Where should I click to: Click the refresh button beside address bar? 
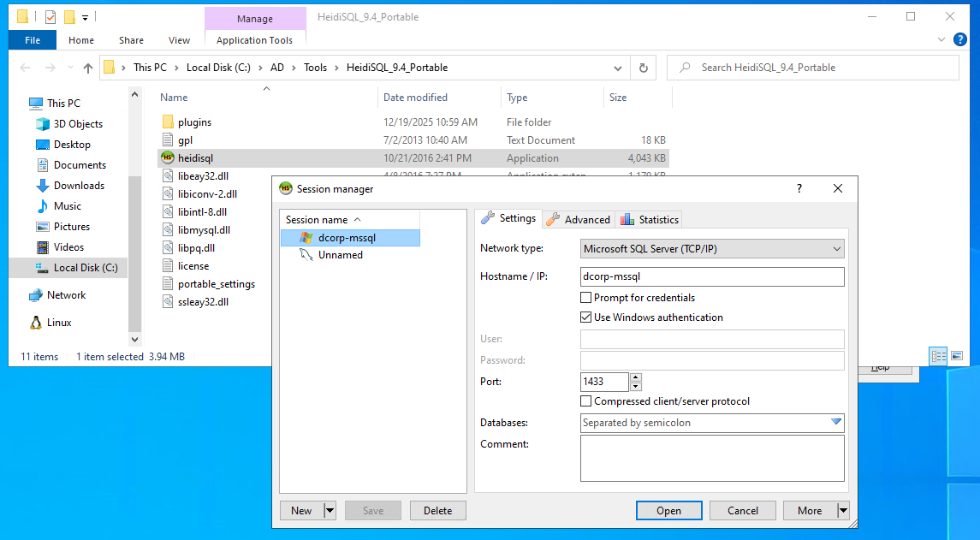click(x=644, y=68)
